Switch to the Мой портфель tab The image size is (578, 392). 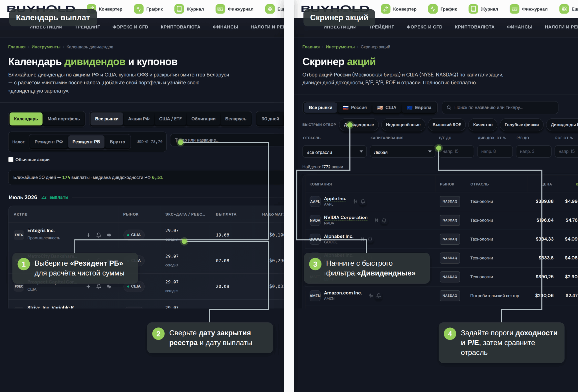pyautogui.click(x=64, y=119)
